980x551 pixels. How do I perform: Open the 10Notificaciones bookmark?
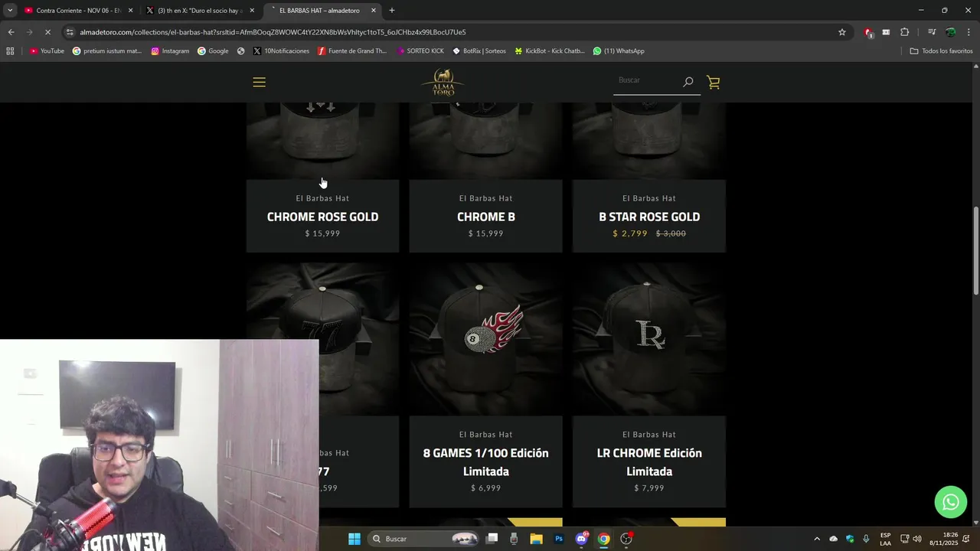coord(281,51)
